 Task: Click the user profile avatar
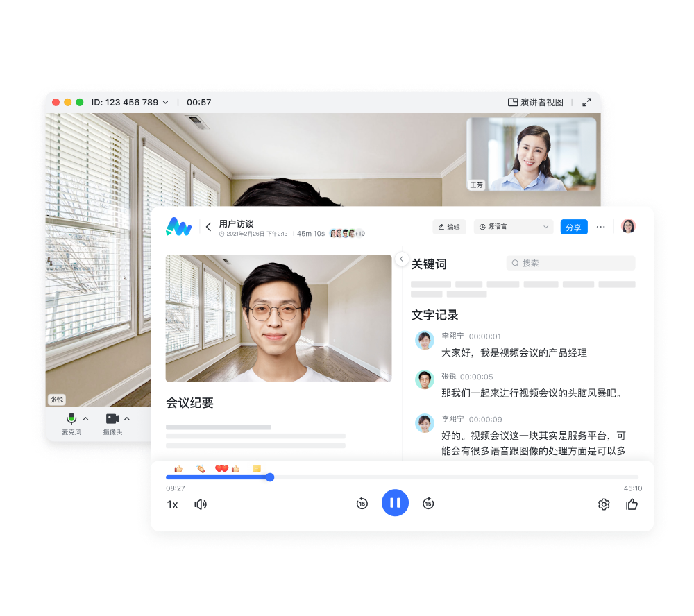click(628, 226)
